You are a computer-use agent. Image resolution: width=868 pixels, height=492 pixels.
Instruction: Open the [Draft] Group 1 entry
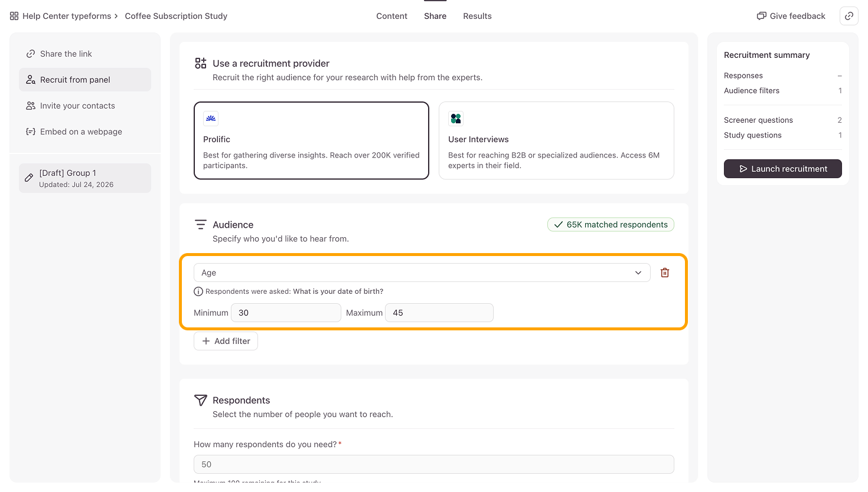point(85,178)
